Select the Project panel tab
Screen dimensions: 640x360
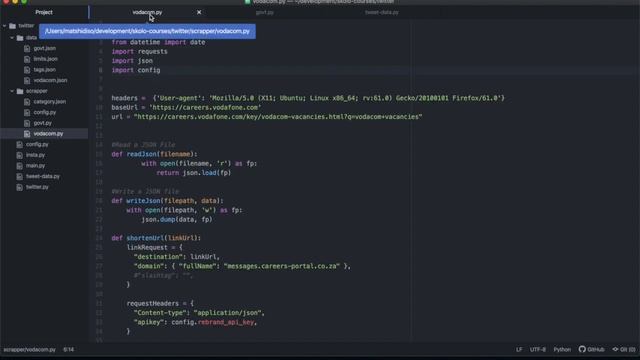(x=44, y=12)
